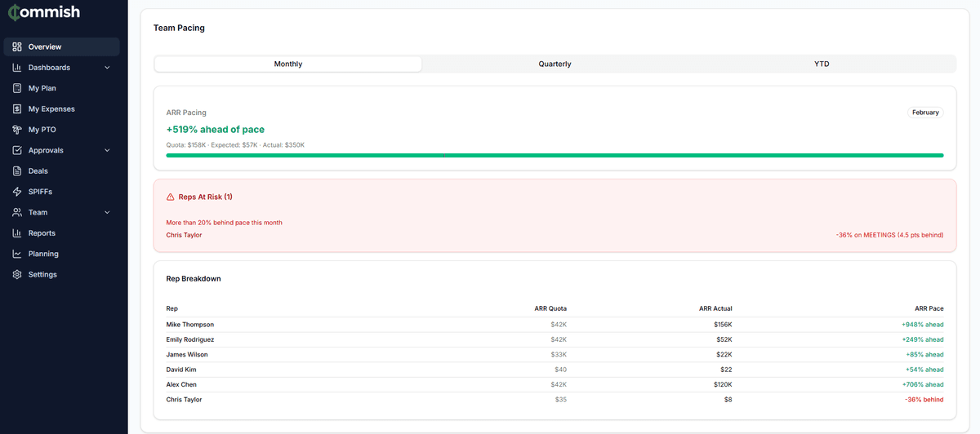Expand the Approvals submenu chevron

coord(107,150)
